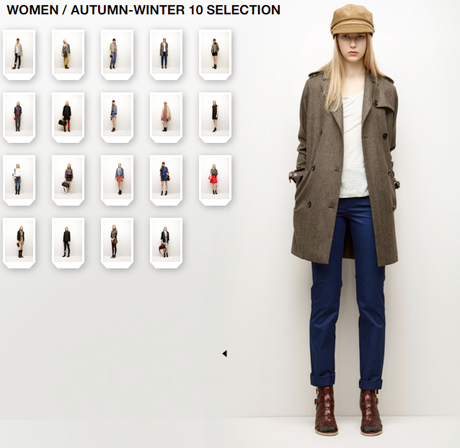
Task: Select thumbnail with all-black outfit
Action: coord(68,243)
